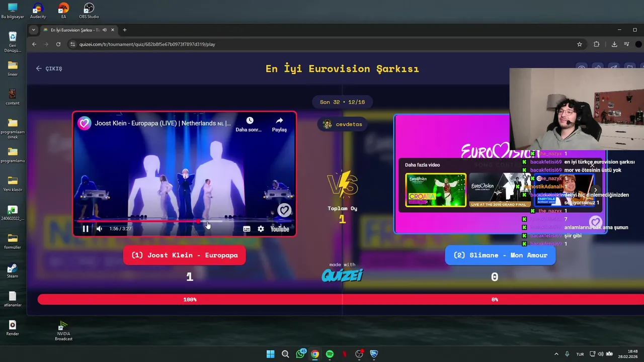Click the heart watermark on Europapa video

point(284,210)
